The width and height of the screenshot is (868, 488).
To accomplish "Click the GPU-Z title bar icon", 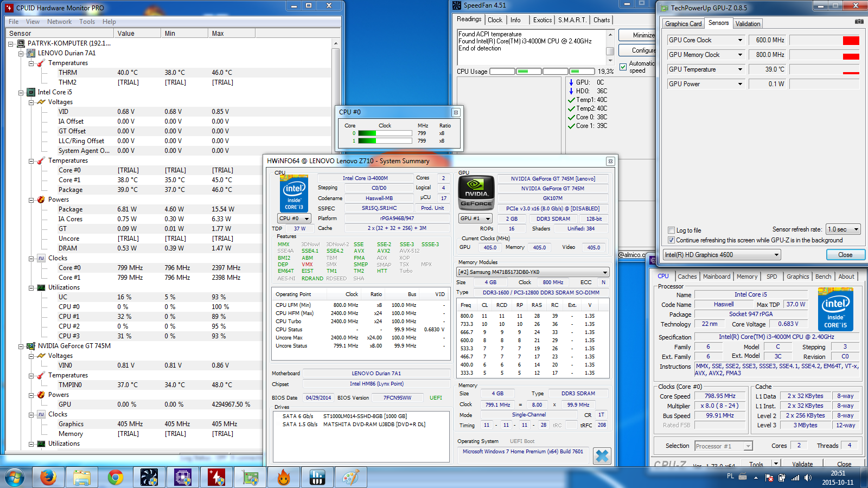I will (x=664, y=8).
